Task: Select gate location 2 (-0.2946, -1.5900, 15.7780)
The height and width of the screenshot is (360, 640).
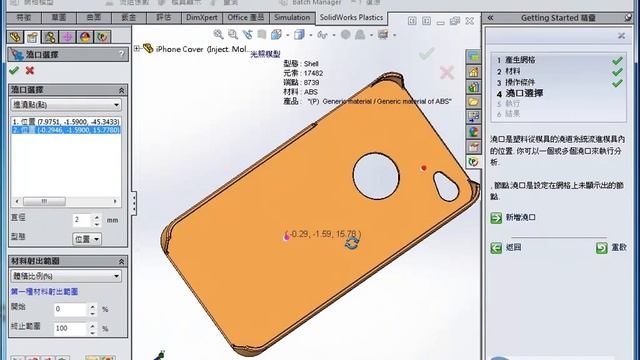Action: [x=66, y=130]
